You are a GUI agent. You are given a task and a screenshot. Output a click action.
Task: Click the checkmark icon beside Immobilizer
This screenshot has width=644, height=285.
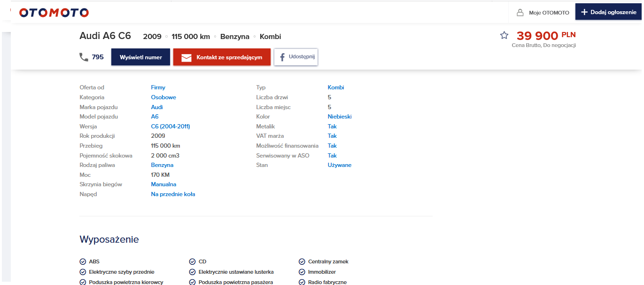(x=302, y=272)
